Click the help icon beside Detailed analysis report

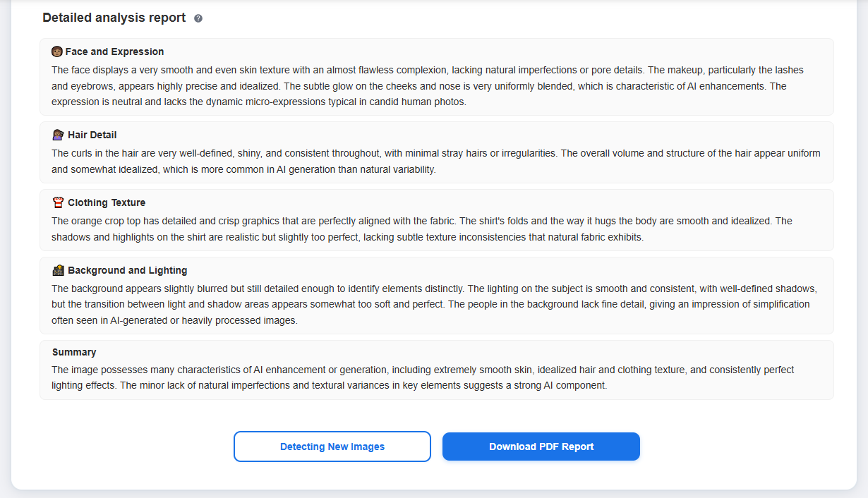click(198, 18)
